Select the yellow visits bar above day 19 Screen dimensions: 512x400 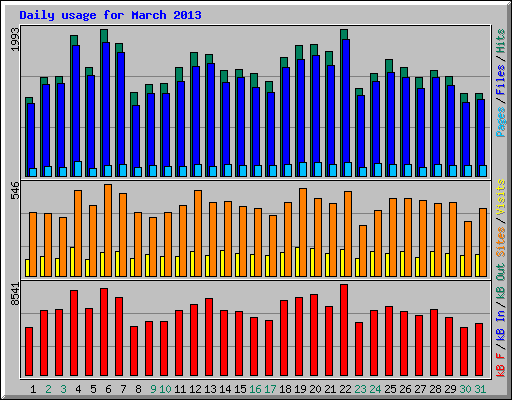(297, 262)
